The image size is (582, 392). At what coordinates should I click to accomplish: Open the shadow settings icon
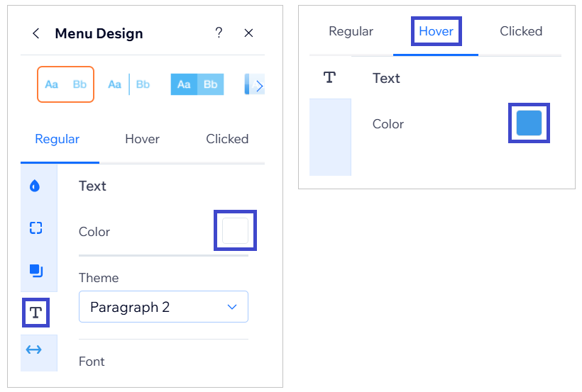pos(35,270)
